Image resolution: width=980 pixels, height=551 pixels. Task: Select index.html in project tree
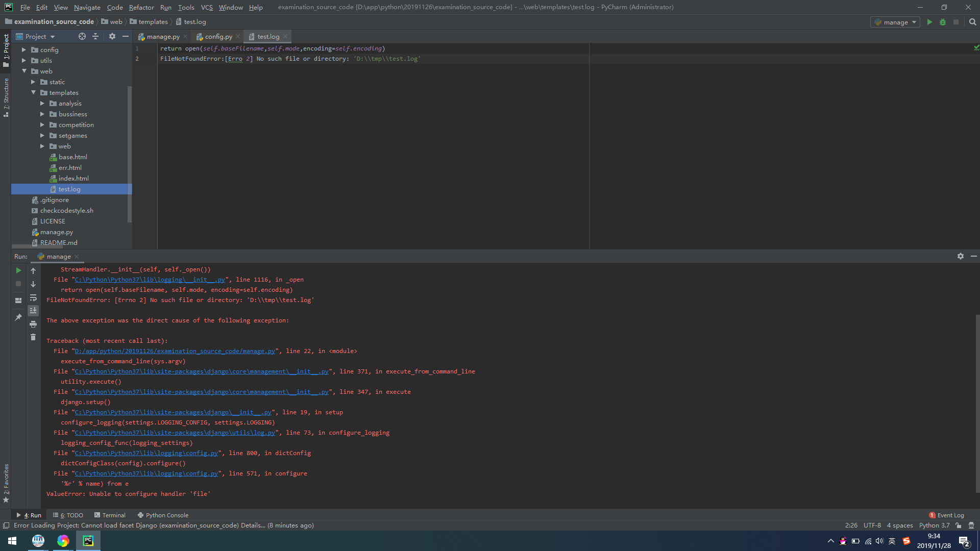[73, 178]
